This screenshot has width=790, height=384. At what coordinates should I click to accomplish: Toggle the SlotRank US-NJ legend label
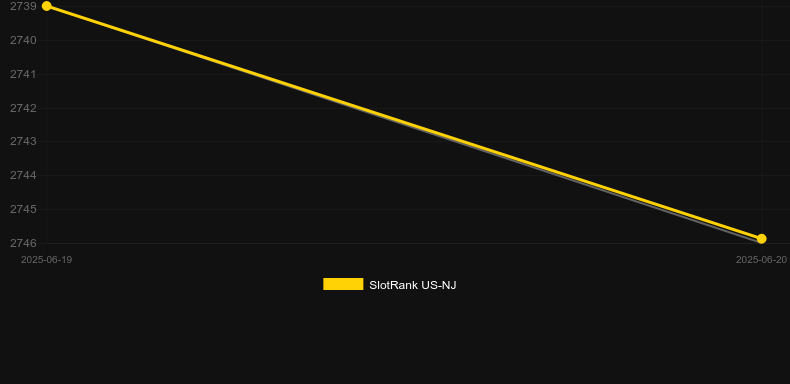(x=413, y=285)
